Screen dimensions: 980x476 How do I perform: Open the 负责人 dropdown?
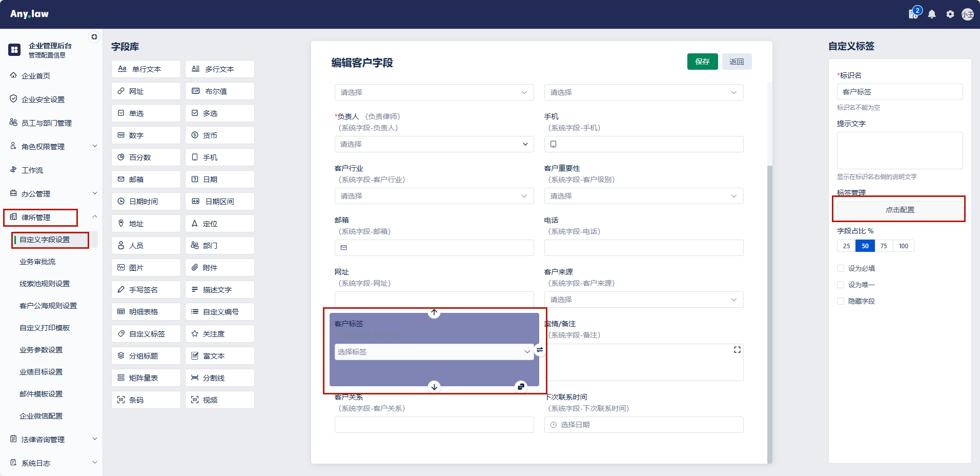click(x=434, y=144)
